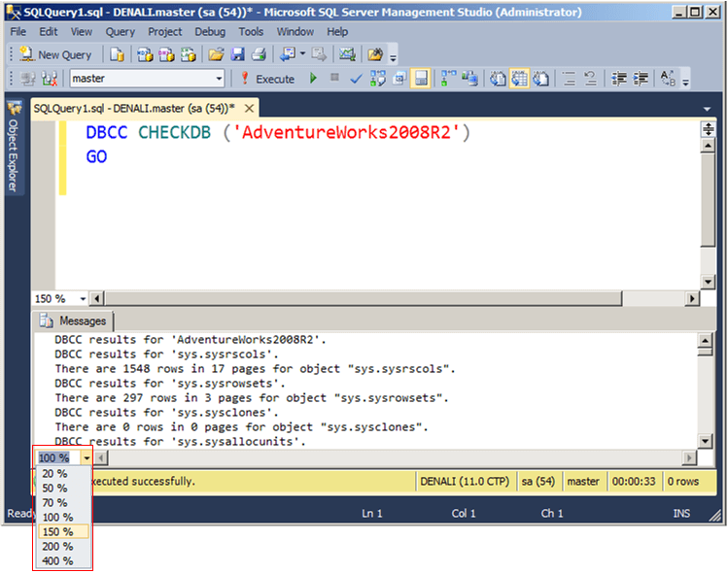The image size is (728, 573).
Task: Click Analysis Services DMX Query icon
Action: (x=166, y=54)
